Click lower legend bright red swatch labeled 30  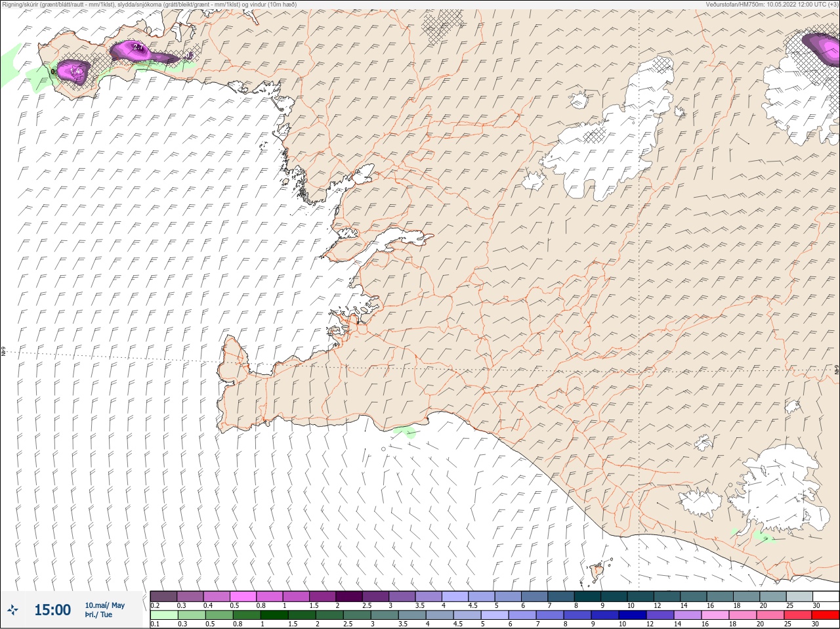tap(826, 615)
